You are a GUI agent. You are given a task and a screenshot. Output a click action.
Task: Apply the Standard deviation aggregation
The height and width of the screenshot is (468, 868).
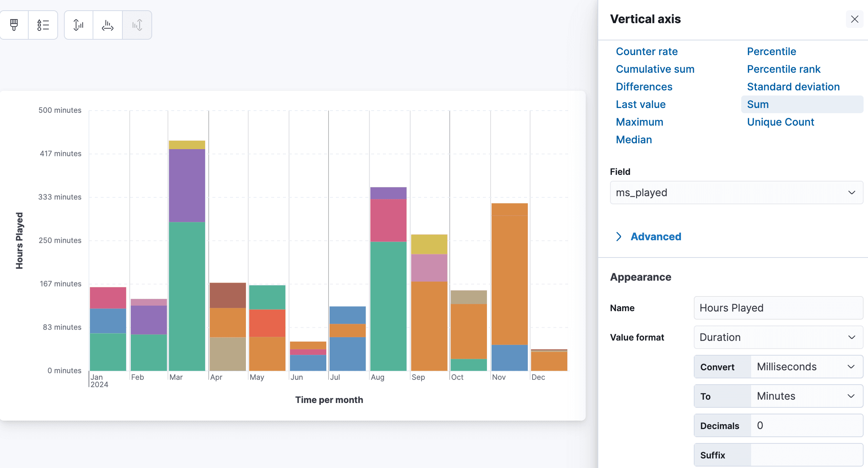pos(793,87)
